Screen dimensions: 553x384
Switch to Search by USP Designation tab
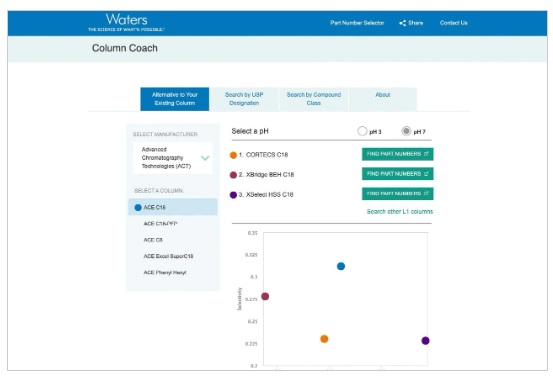[x=244, y=99]
